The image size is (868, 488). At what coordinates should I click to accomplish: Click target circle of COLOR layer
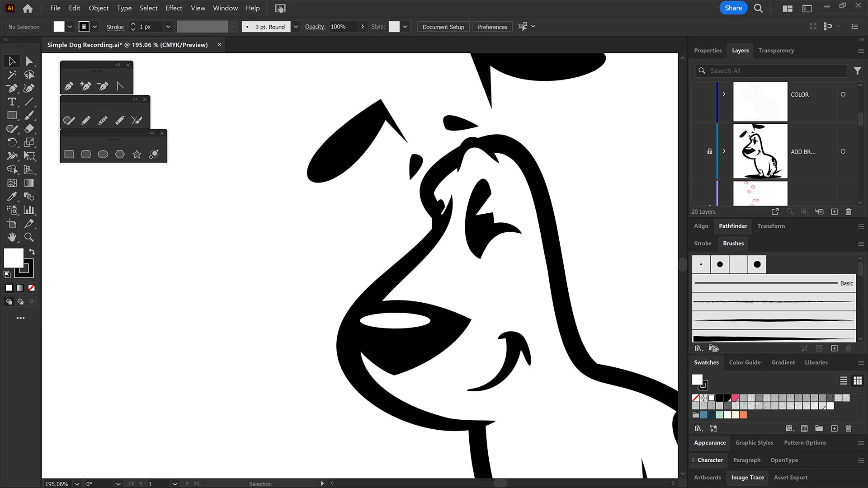coord(843,94)
